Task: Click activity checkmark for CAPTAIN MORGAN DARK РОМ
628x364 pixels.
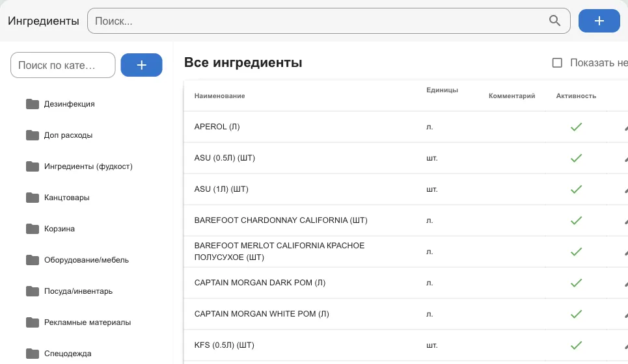Action: 576,283
